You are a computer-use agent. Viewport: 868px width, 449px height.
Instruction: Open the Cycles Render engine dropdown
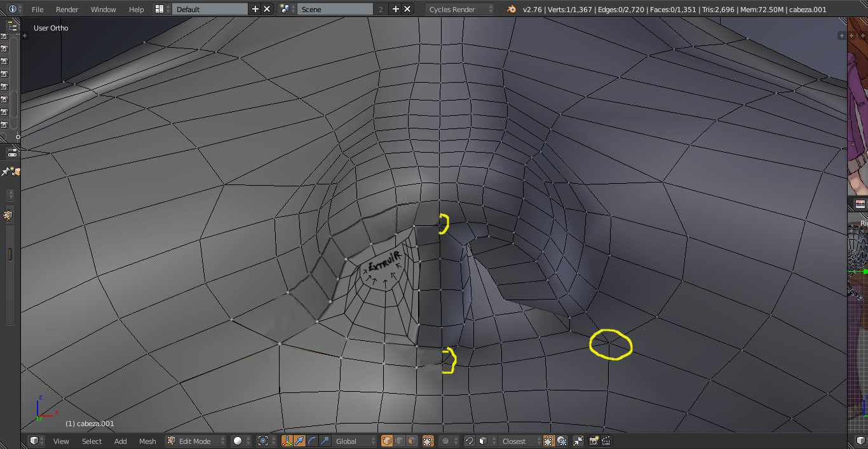pos(460,9)
